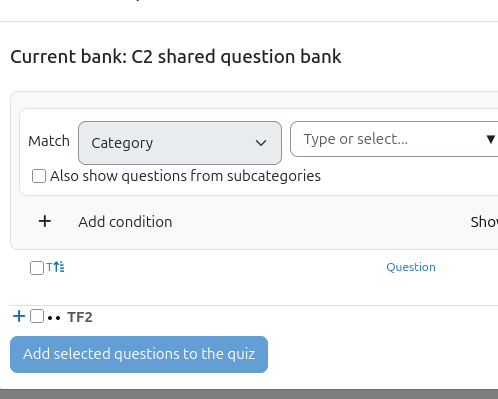Viewport: 498px width, 399px height.
Task: Open the Category match dropdown
Action: click(180, 143)
